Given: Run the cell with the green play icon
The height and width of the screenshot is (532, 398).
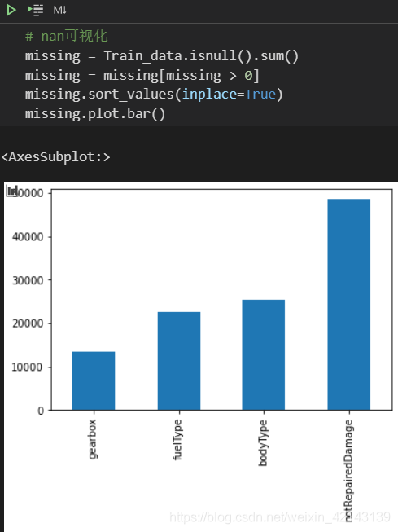Looking at the screenshot, I should tap(11, 10).
